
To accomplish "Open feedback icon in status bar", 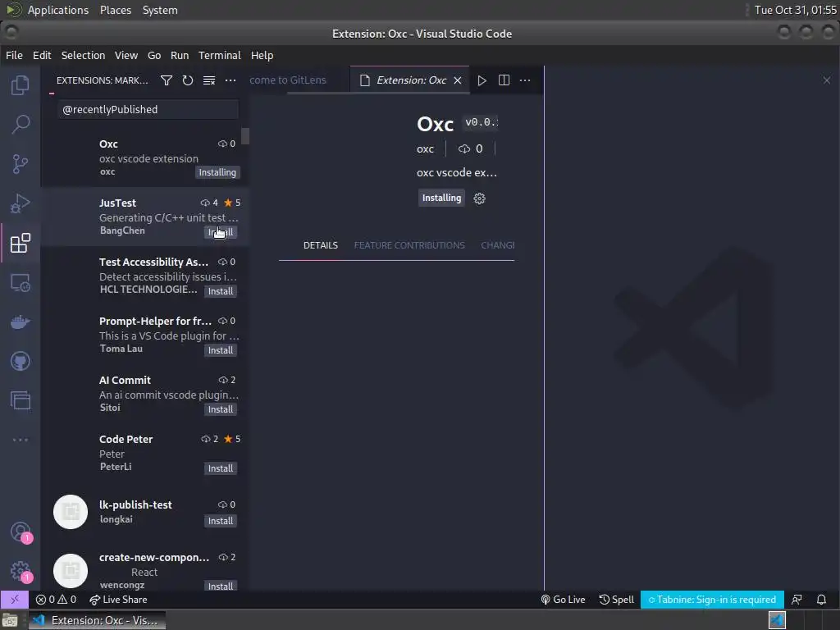I will [x=797, y=600].
